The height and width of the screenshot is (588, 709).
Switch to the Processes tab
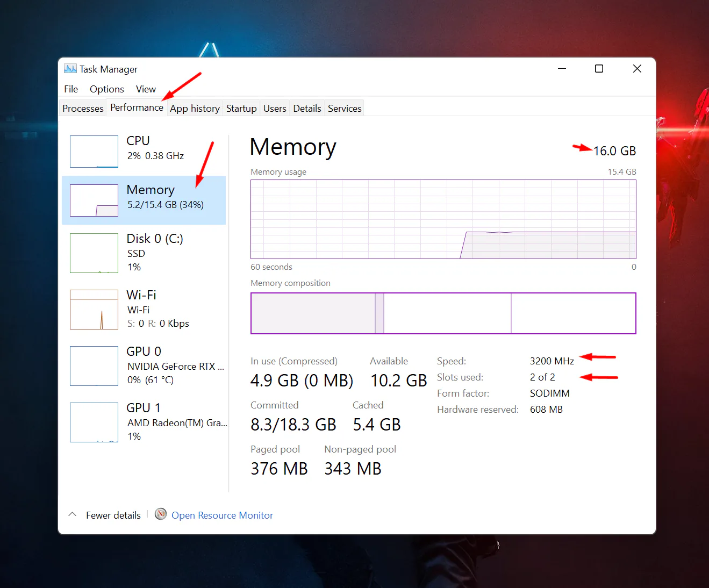coord(83,108)
